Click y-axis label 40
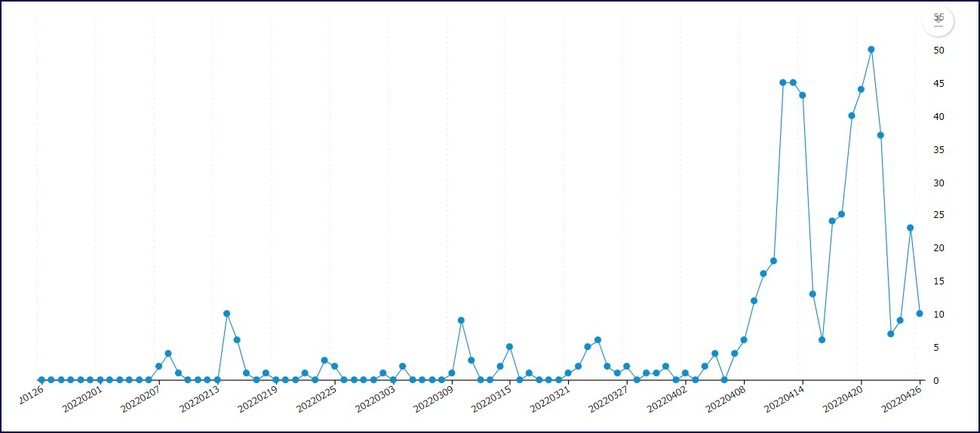 (x=939, y=116)
